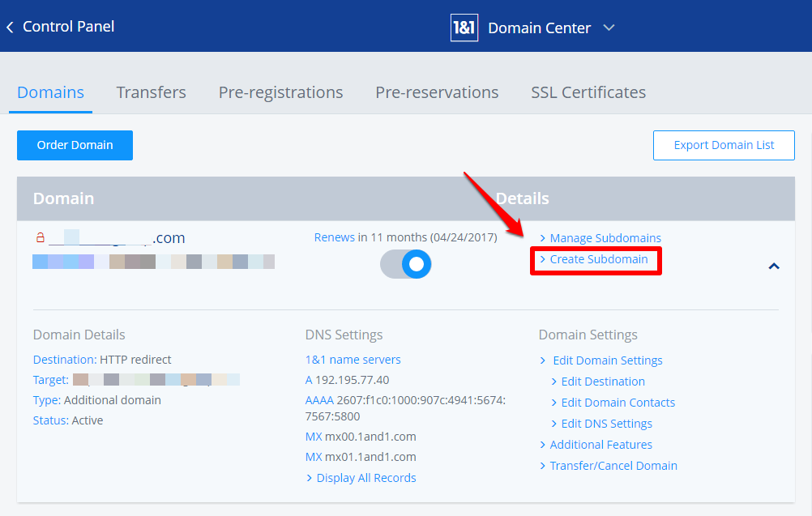Image resolution: width=812 pixels, height=516 pixels.
Task: Switch to the Domains tab
Action: click(x=51, y=92)
